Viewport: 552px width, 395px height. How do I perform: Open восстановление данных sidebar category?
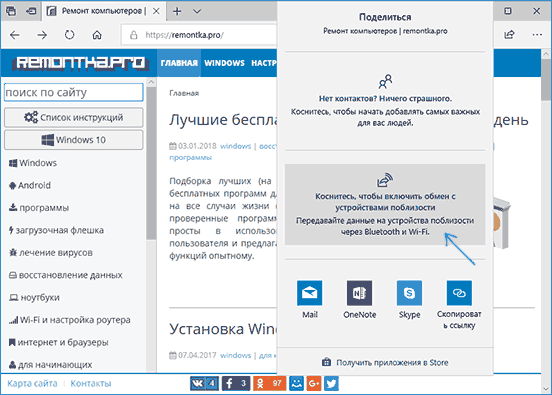65,275
